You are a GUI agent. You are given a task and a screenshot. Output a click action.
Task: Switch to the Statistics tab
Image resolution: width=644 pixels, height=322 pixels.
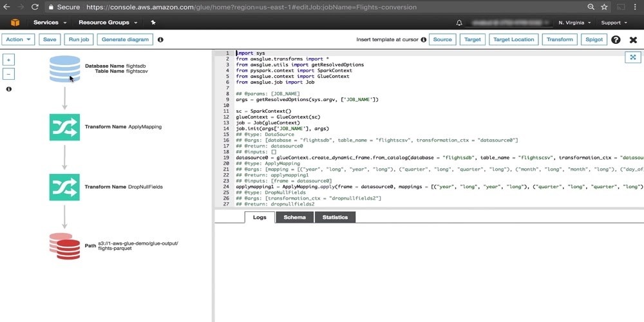pos(335,218)
